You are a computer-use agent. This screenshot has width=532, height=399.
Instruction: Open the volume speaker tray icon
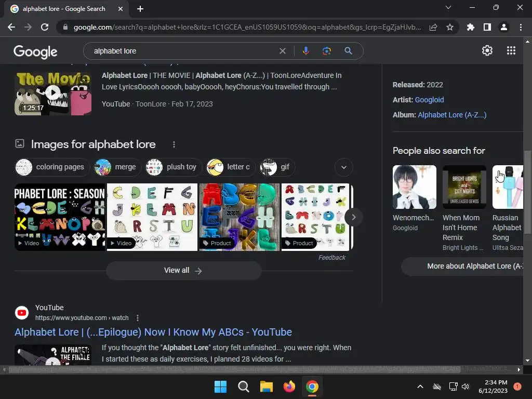pos(465,387)
